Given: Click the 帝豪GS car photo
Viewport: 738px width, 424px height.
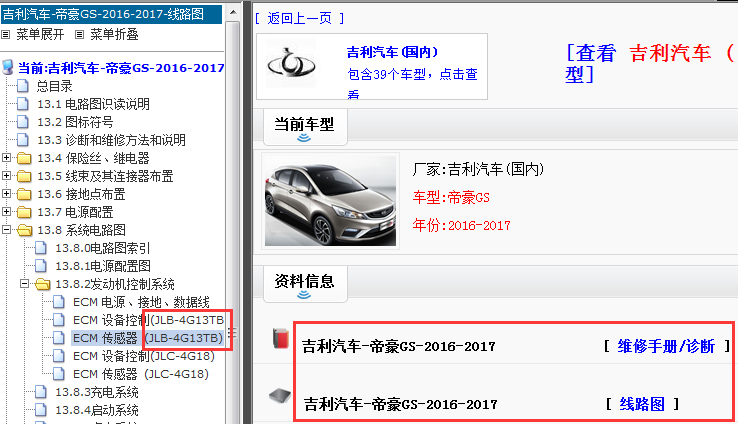Looking at the screenshot, I should pos(330,201).
